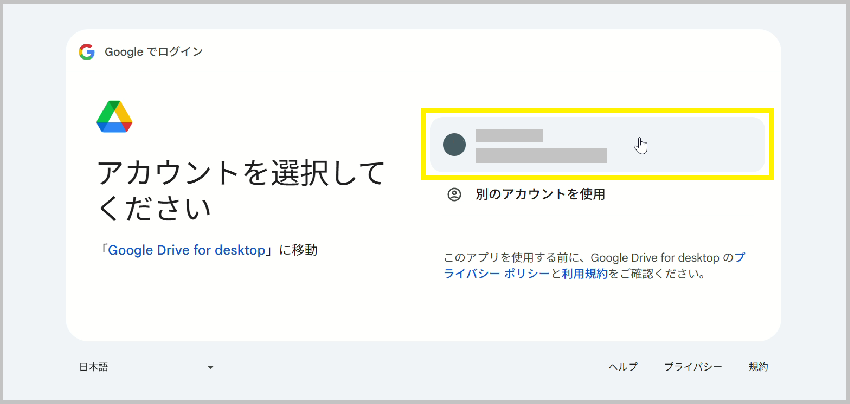
Task: Click the Google でログイン header text
Action: tap(153, 52)
